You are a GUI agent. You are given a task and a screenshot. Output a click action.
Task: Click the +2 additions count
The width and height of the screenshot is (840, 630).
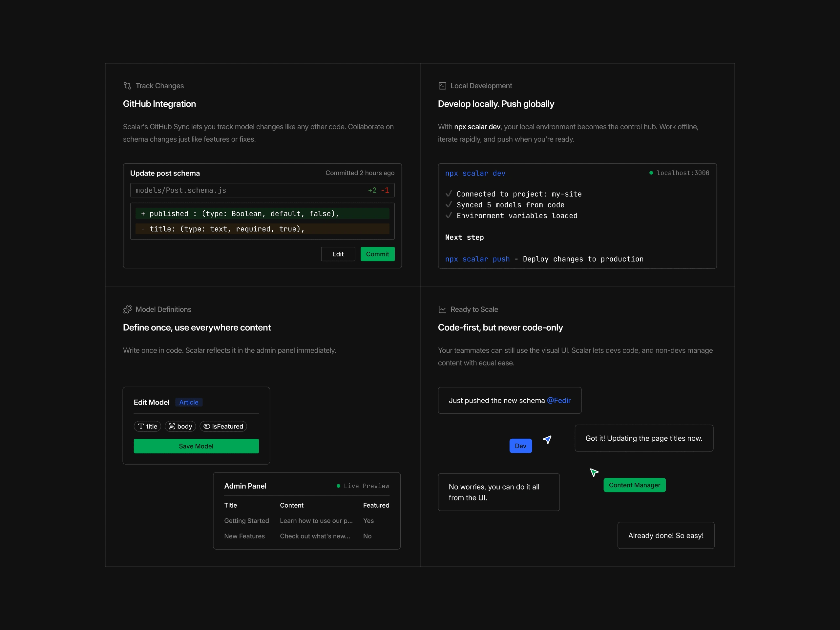point(372,190)
